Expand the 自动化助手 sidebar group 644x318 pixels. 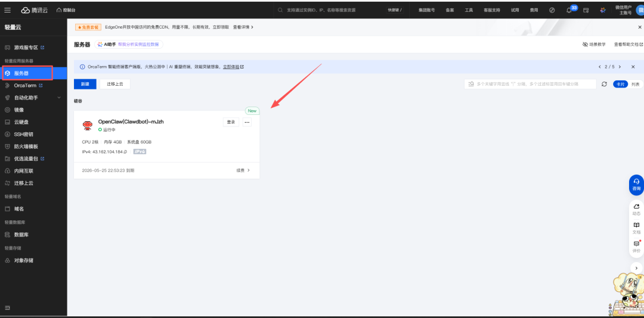click(33, 98)
